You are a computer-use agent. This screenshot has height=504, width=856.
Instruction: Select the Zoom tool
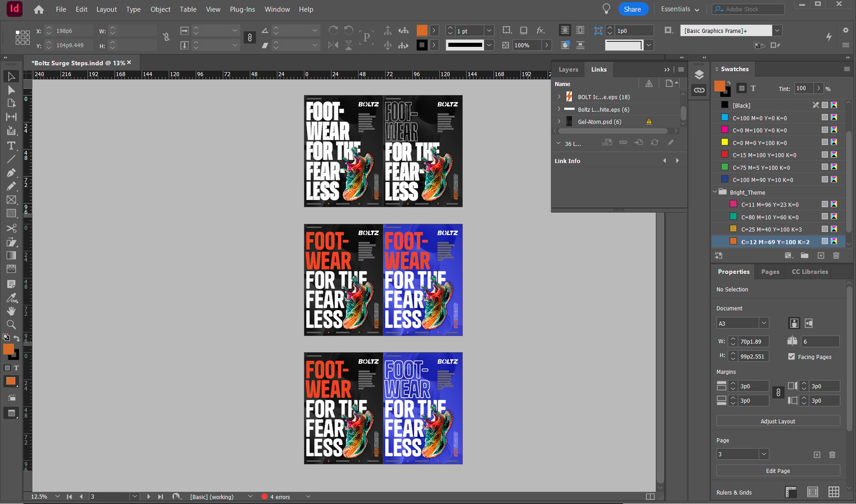11,325
